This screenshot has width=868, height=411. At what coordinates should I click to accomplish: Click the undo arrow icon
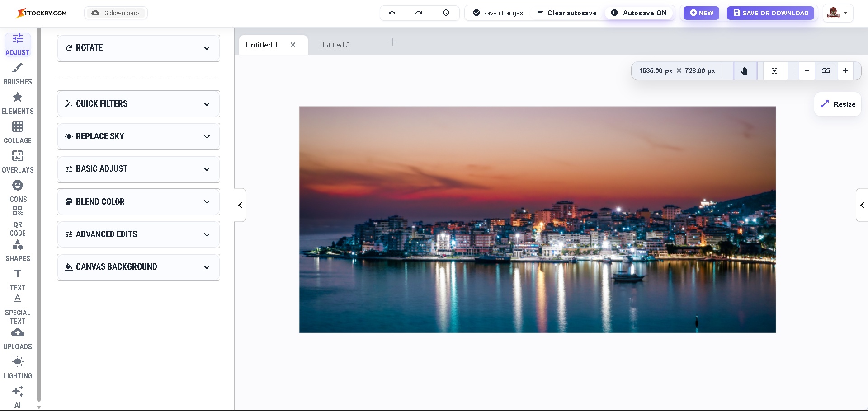[392, 13]
